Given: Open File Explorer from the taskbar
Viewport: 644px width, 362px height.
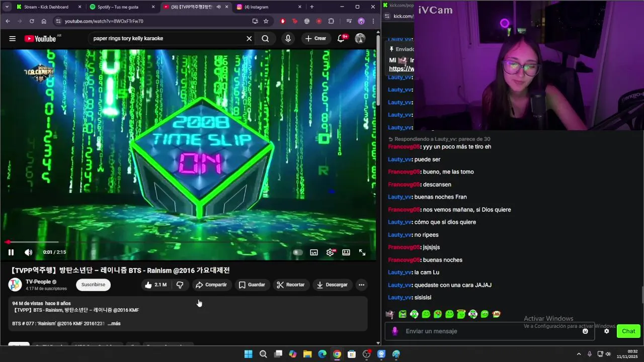Looking at the screenshot, I should [307, 354].
